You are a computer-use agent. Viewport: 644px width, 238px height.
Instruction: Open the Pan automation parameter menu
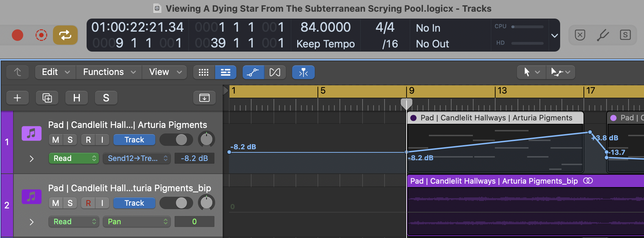[x=137, y=221]
